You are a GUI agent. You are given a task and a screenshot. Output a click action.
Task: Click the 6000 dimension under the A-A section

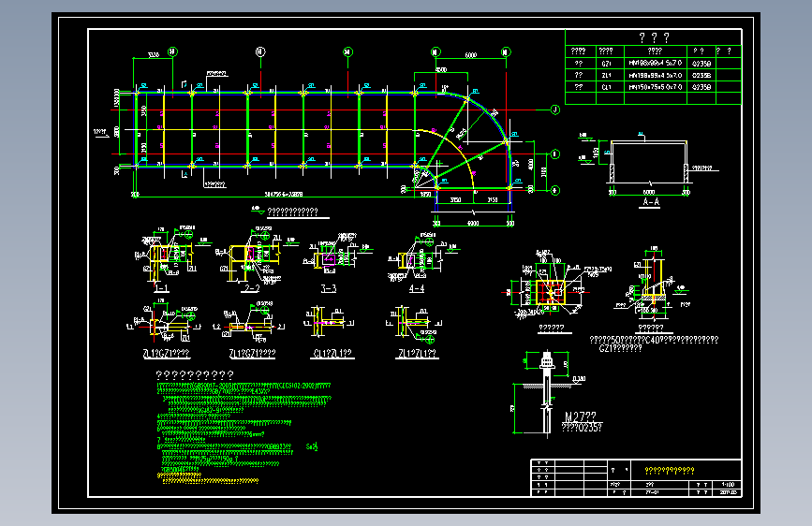(649, 192)
